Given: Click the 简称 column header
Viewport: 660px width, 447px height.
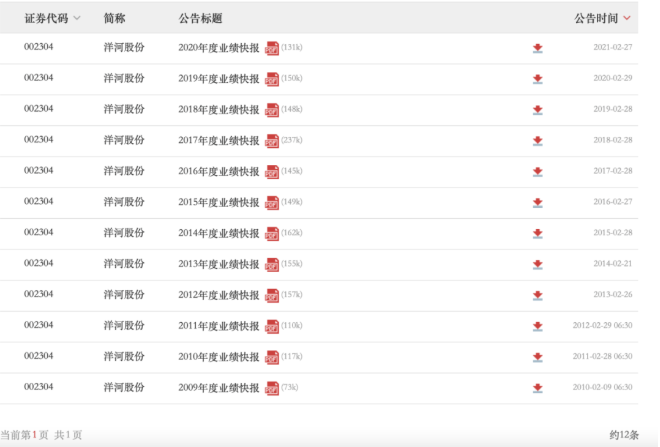Looking at the screenshot, I should click(x=115, y=18).
